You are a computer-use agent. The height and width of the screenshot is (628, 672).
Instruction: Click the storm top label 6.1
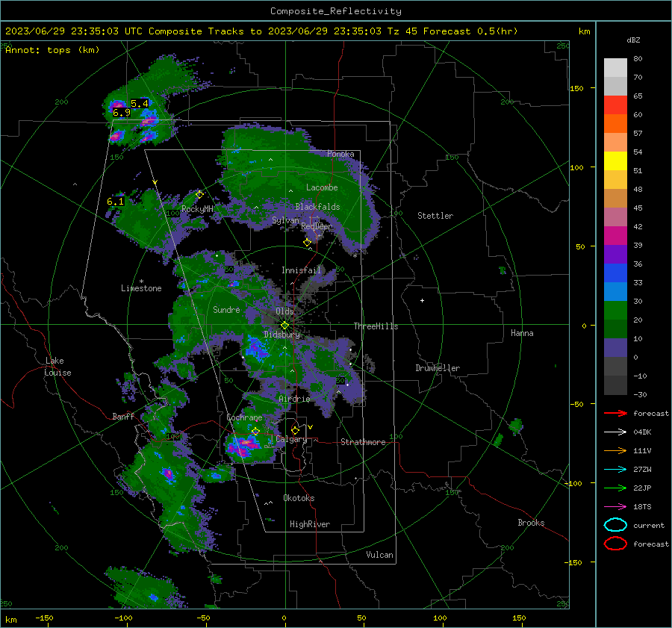pos(115,202)
